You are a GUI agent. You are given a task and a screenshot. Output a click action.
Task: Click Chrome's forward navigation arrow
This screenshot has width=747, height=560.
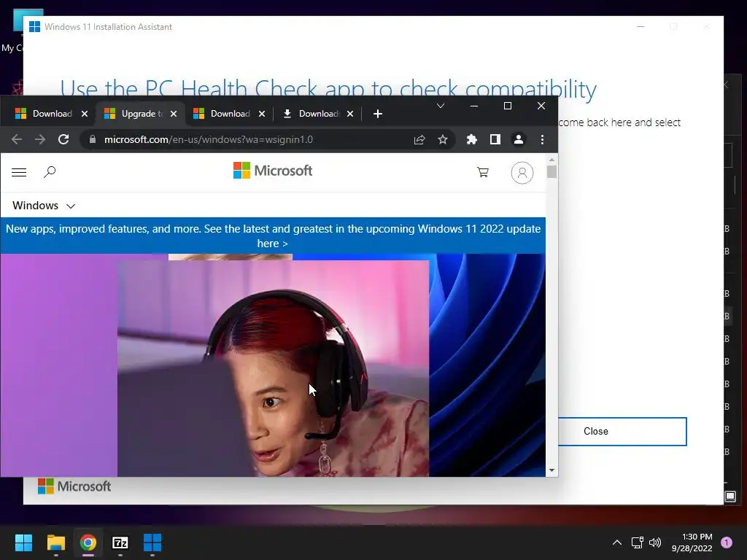[40, 139]
